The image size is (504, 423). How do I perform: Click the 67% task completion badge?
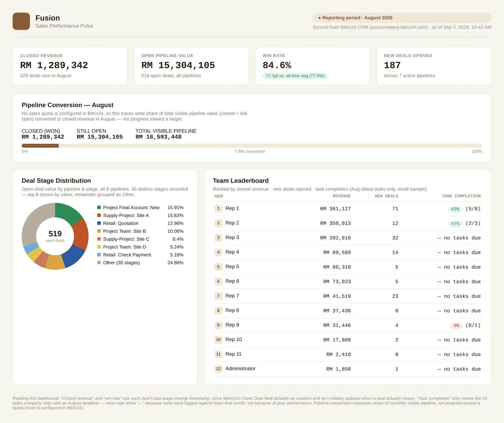(455, 224)
